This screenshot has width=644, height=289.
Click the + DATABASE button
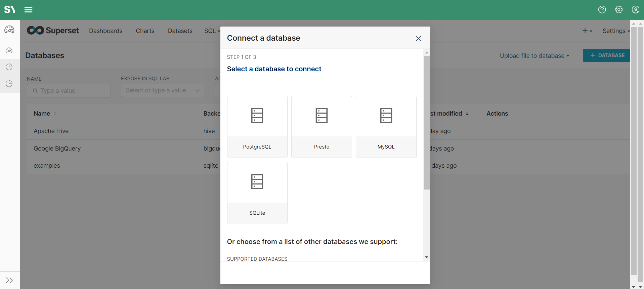[x=607, y=55]
